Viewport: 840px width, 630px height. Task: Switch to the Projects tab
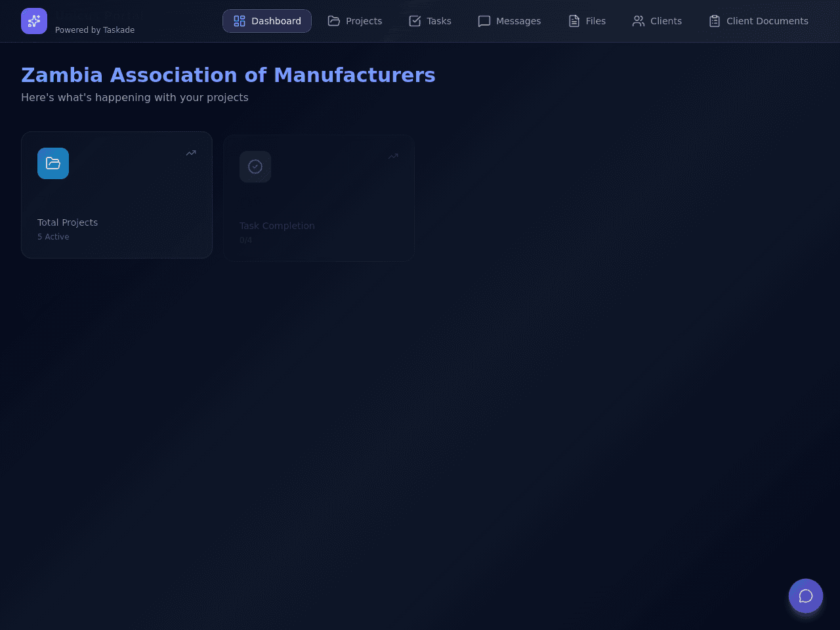pyautogui.click(x=355, y=21)
